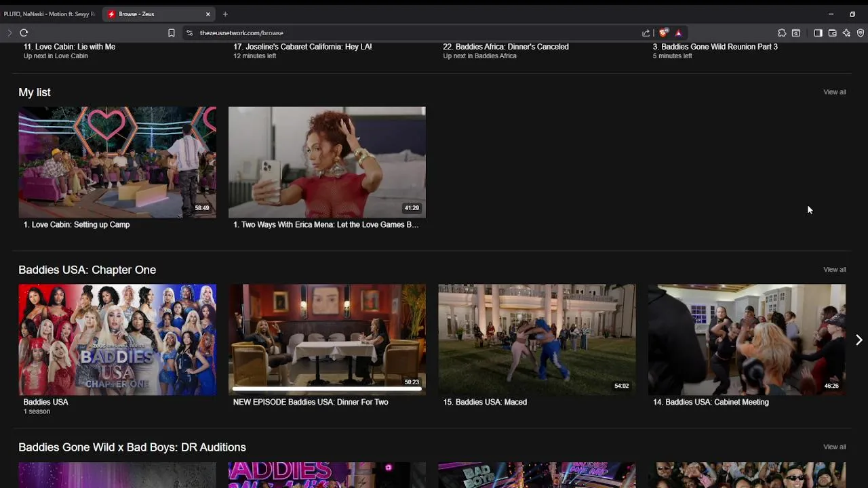Viewport: 868px width, 488px height.
Task: Click 'Up next in Love Cabin' text
Action: click(56, 56)
